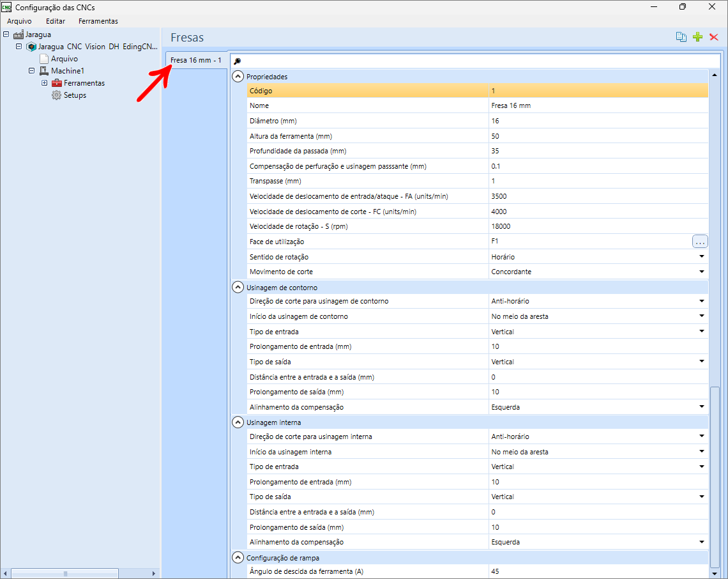
Task: Select the Machine1 node in tree
Action: pos(67,71)
